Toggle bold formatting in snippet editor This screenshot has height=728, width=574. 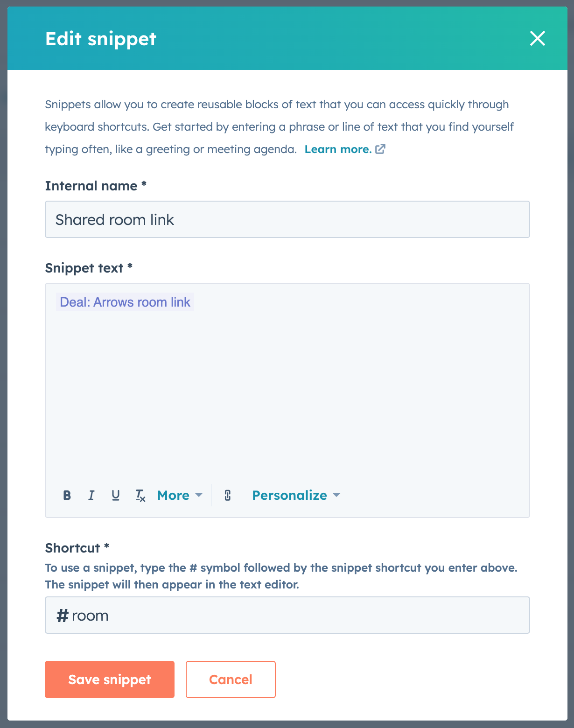pyautogui.click(x=67, y=495)
